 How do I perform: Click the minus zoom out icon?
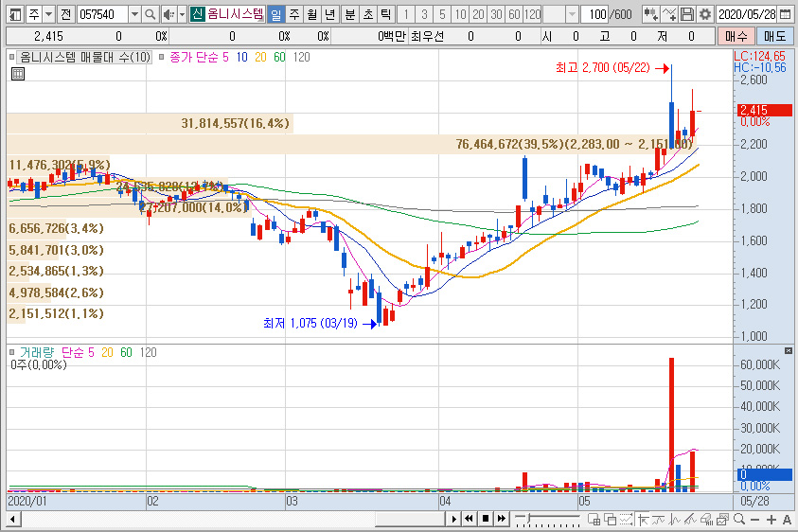coord(754,520)
